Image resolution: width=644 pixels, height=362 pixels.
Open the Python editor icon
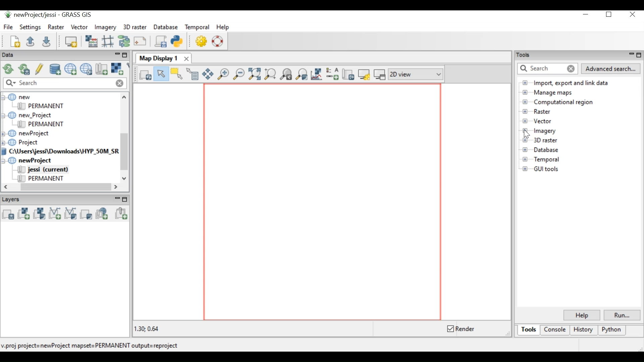click(x=177, y=42)
